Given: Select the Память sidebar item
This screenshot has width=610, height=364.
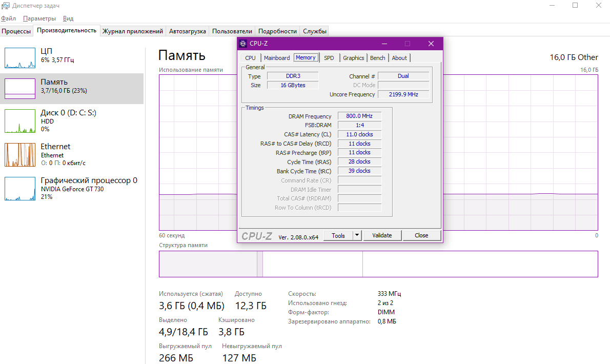Looking at the screenshot, I should click(x=72, y=88).
